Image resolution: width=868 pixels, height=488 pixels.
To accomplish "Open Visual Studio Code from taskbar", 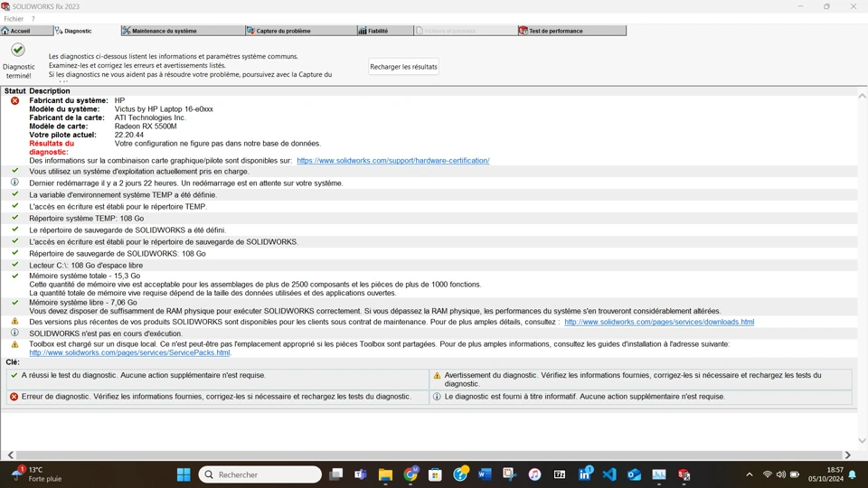I will tap(609, 474).
